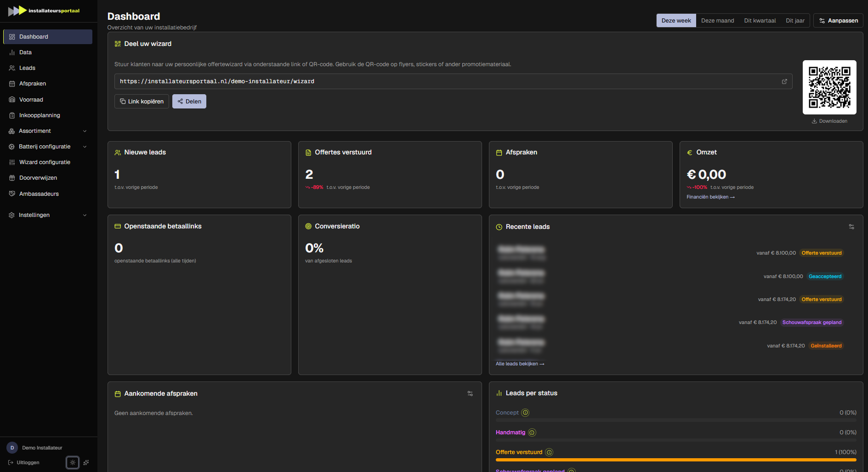Click info icon next to Handmatig status
The height and width of the screenshot is (472, 868).
coord(532,432)
